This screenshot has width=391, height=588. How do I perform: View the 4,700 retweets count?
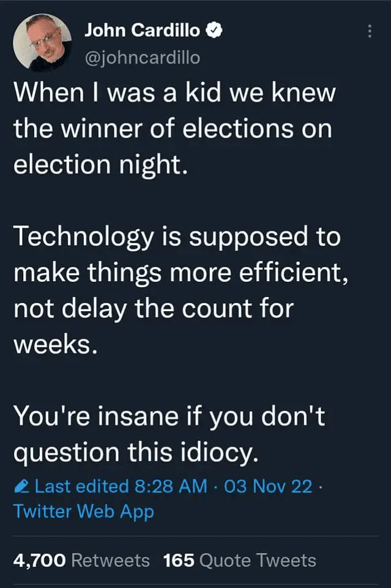(x=39, y=560)
